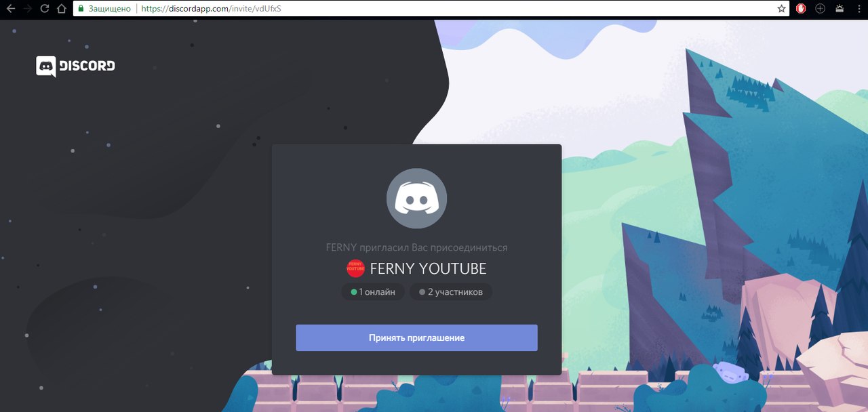
Task: Click the red FERNY YOUTUBE server icon
Action: coord(355,268)
